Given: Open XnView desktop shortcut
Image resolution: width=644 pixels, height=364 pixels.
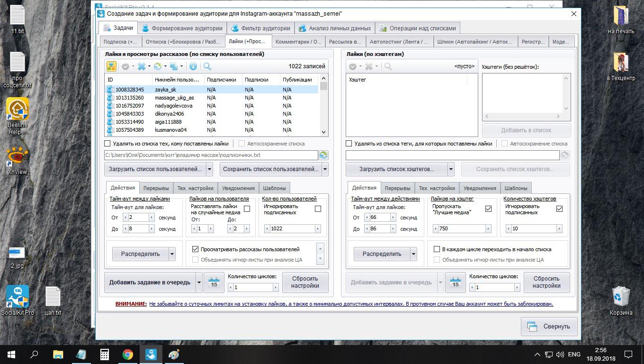Looking at the screenshot, I should (18, 161).
